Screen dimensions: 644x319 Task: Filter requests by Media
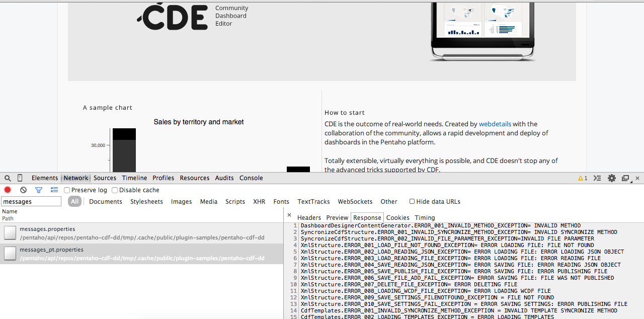coord(209,202)
